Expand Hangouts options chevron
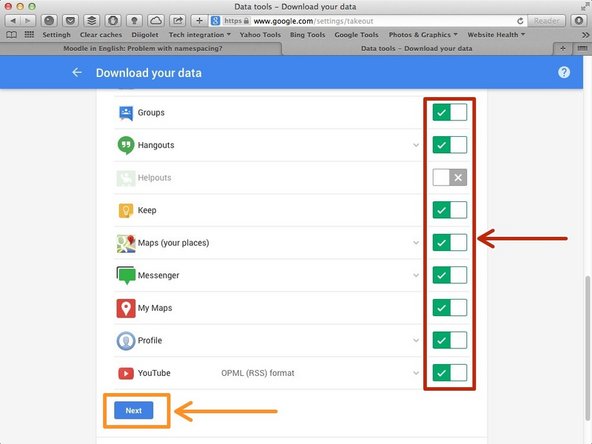 point(416,145)
